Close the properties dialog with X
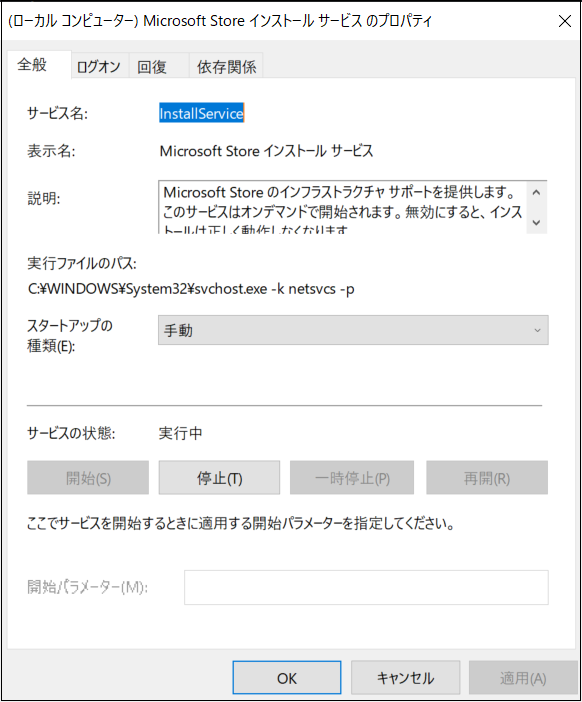Screen dimensions: 582x702 point(565,21)
